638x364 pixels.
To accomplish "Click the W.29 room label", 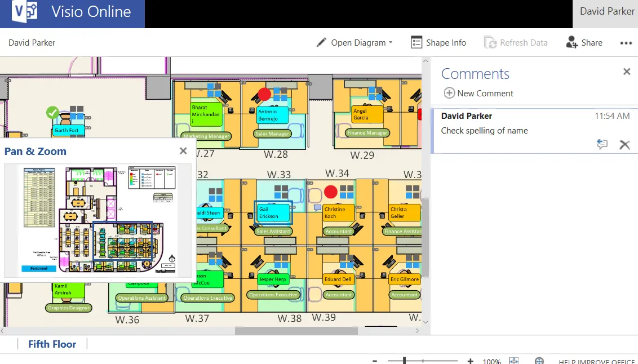I will tap(362, 156).
